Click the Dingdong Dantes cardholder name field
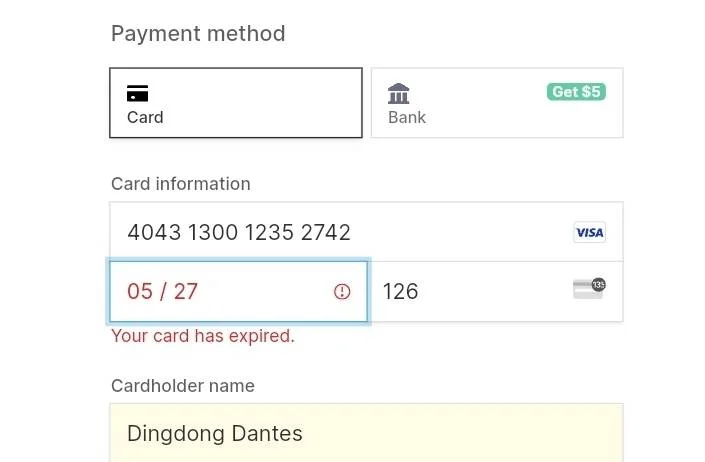The width and height of the screenshot is (705, 462). (366, 433)
